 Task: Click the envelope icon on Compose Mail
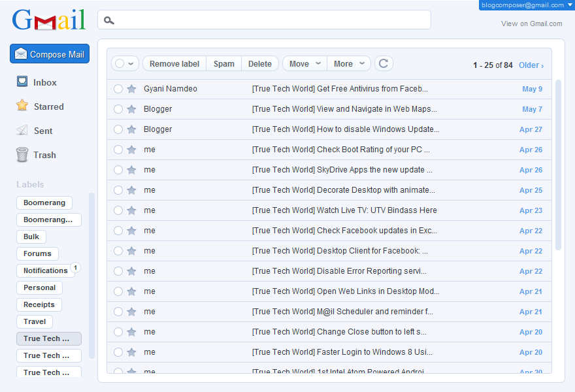[x=21, y=54]
